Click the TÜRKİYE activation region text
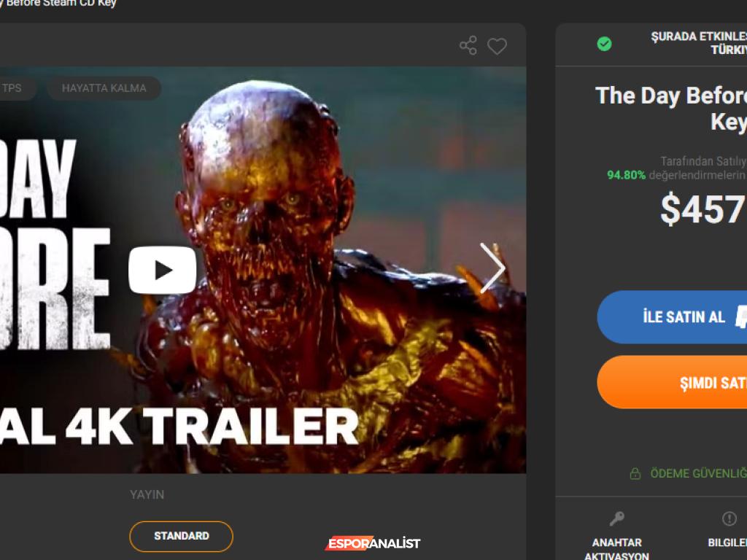 [x=728, y=50]
